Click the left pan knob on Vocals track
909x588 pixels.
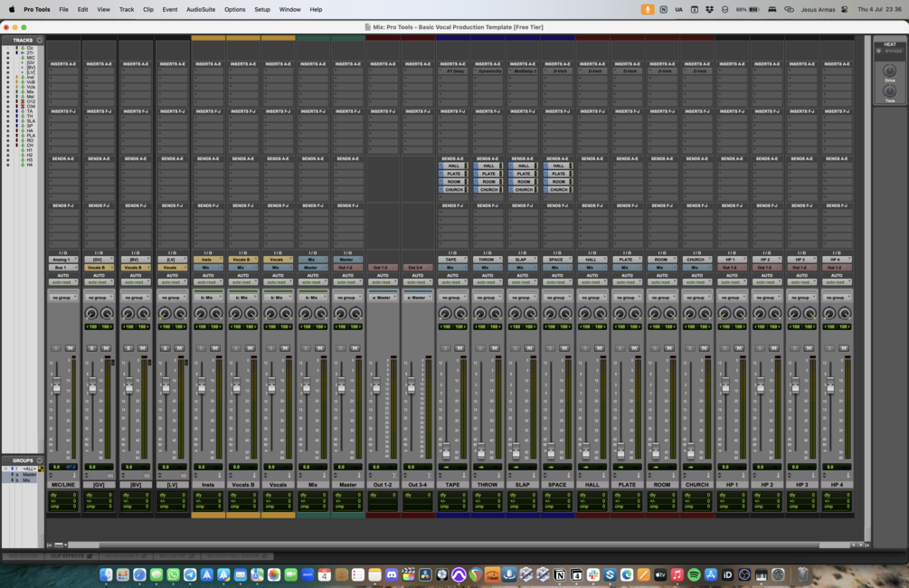tap(270, 314)
